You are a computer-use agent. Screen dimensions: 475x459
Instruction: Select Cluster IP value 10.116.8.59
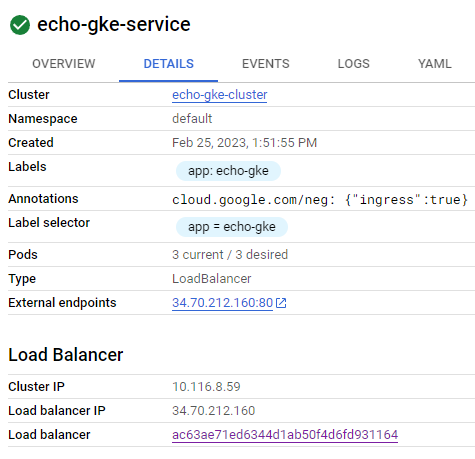tap(206, 387)
